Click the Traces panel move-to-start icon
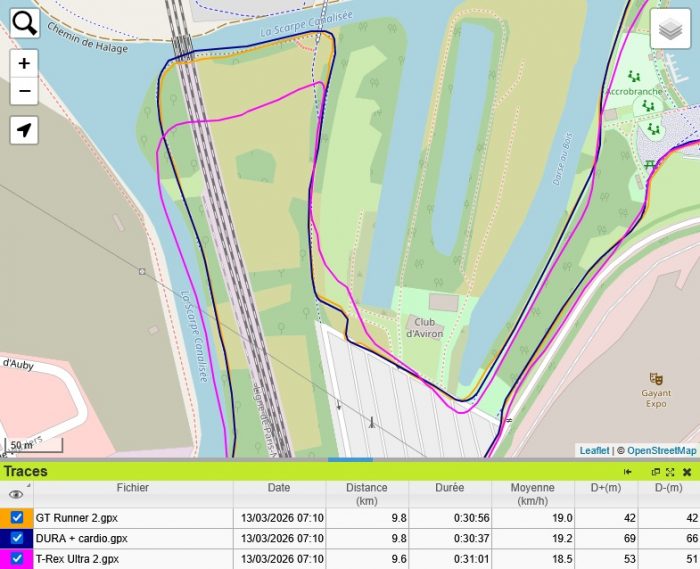Image resolution: width=700 pixels, height=569 pixels. tap(628, 472)
